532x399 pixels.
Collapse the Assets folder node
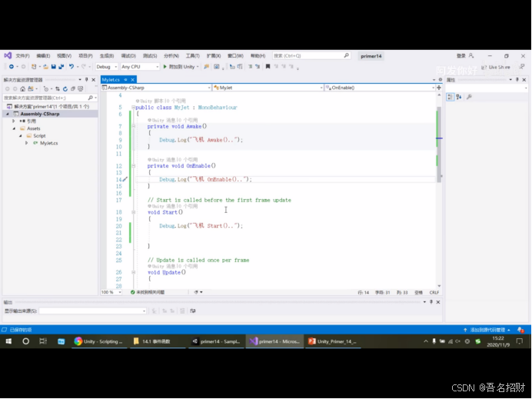[x=14, y=128]
